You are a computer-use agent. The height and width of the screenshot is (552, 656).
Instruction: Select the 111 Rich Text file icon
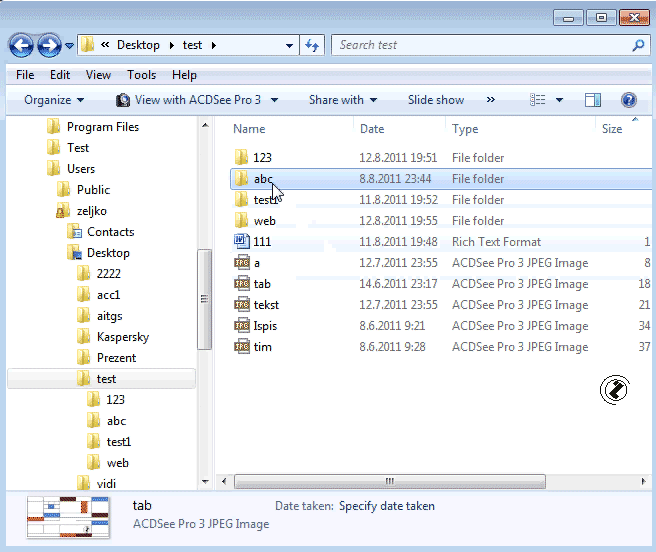pyautogui.click(x=241, y=242)
